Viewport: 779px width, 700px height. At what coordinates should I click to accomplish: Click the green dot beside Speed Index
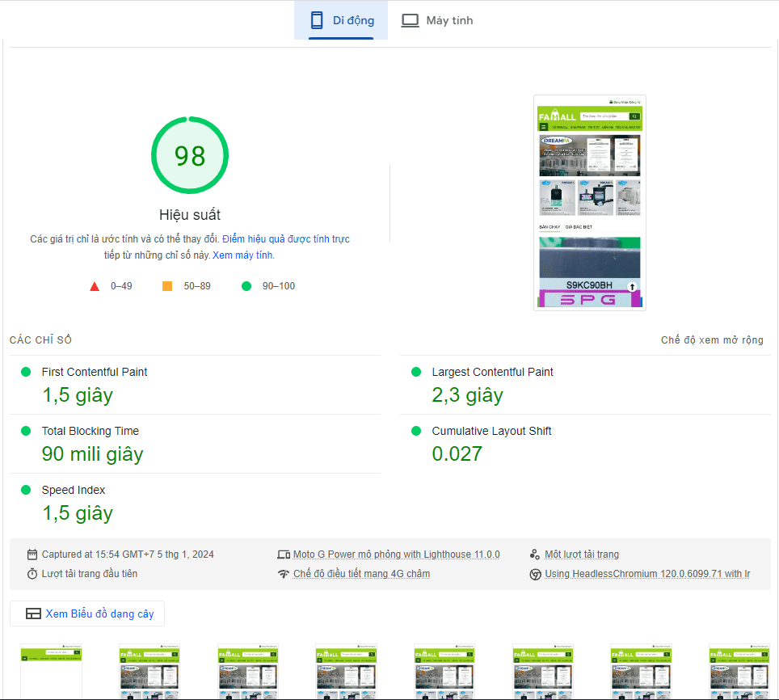point(26,491)
